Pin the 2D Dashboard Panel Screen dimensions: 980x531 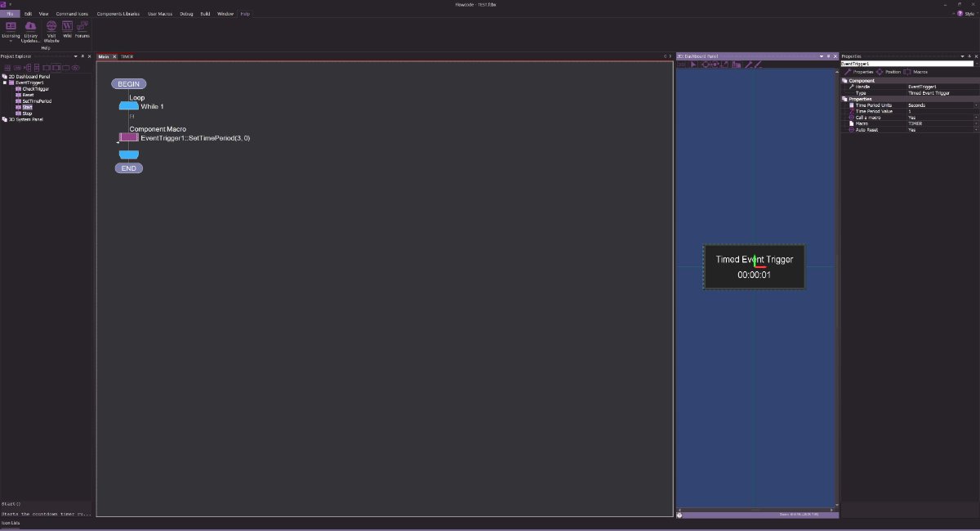pyautogui.click(x=828, y=56)
